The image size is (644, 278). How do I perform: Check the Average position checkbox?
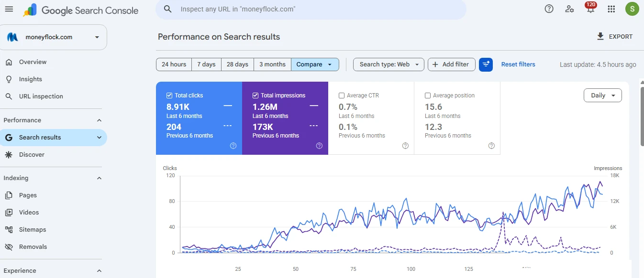click(428, 96)
